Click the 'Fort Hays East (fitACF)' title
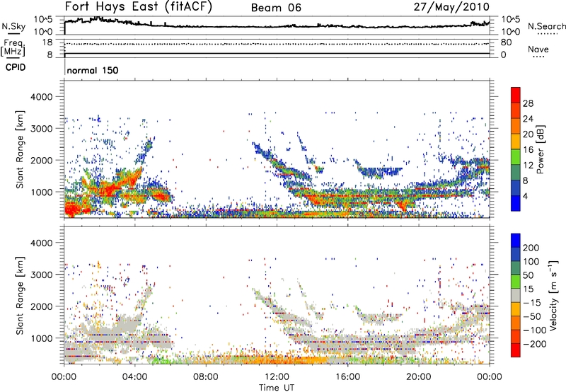This screenshot has height=392, width=566. coord(139,7)
